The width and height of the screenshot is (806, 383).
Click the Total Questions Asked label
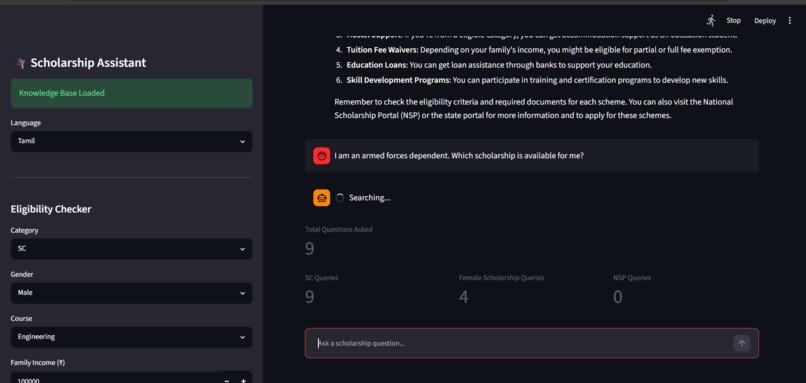pos(339,230)
